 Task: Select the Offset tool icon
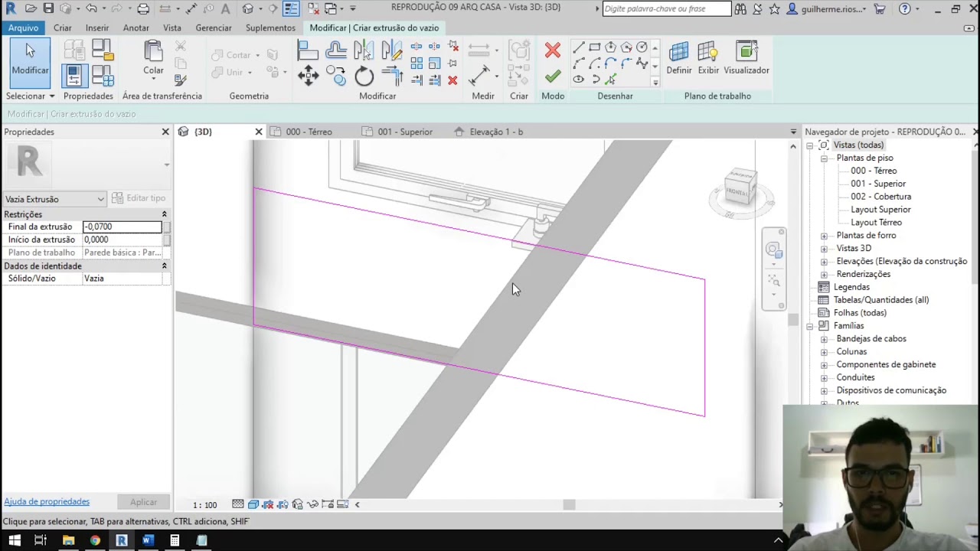point(336,51)
